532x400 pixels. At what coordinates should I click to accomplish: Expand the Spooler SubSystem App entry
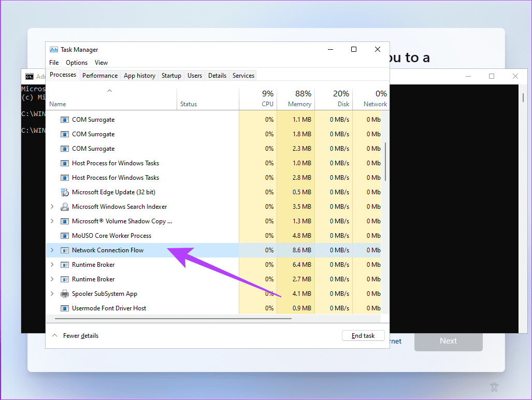pyautogui.click(x=52, y=294)
